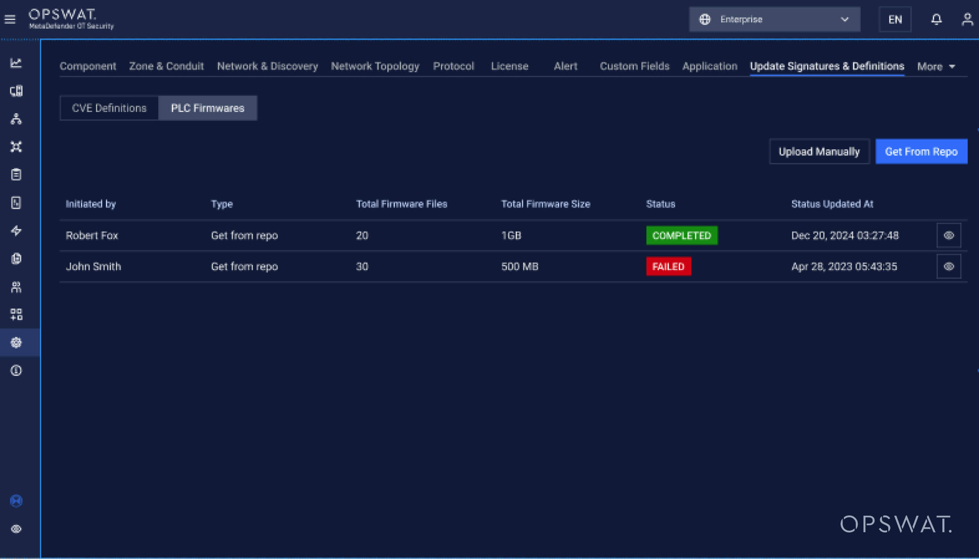This screenshot has height=560, width=979.
Task: Open the hamburger menu icon
Action: click(x=10, y=19)
